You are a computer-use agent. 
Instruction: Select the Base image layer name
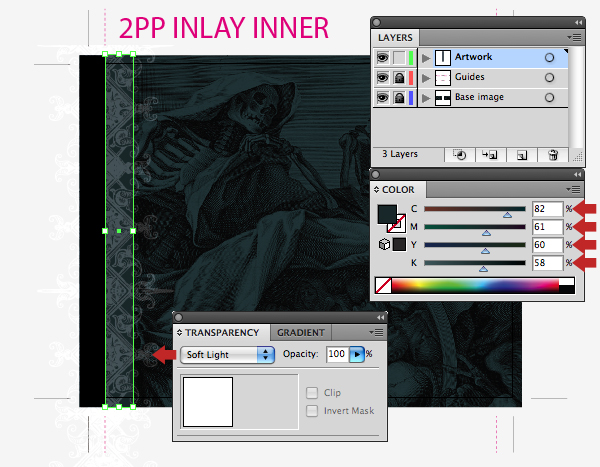coord(479,97)
